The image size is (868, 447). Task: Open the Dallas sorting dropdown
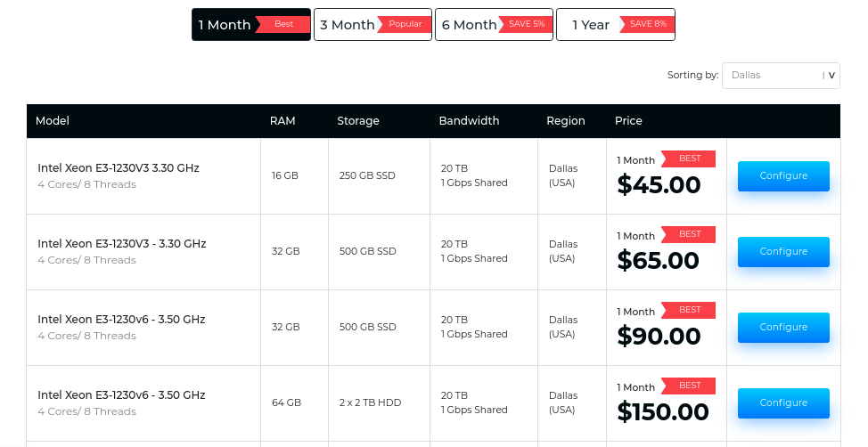click(x=781, y=75)
